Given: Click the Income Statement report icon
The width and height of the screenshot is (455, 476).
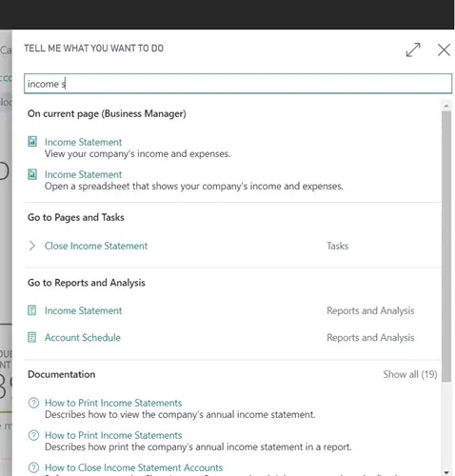Looking at the screenshot, I should (x=32, y=310).
